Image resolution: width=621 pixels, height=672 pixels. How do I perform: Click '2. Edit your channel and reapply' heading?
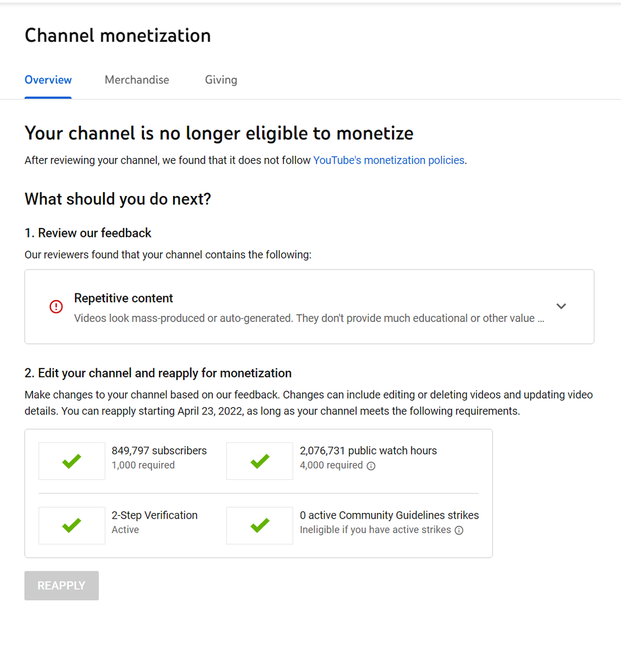coord(158,373)
